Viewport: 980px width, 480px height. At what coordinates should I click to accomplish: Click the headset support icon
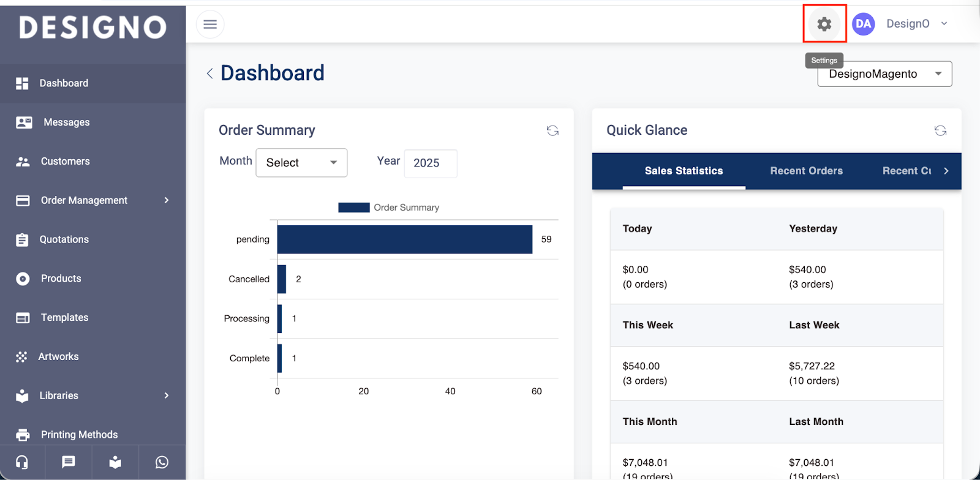pos(22,462)
